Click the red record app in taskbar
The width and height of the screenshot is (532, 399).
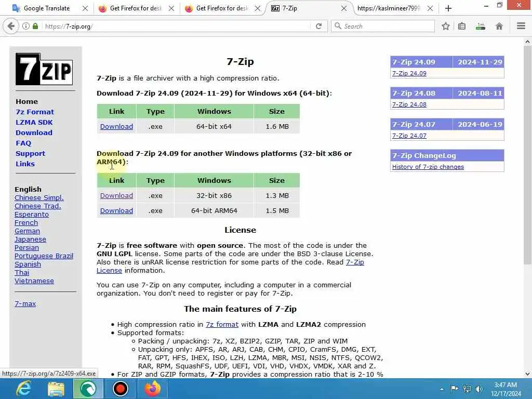(x=120, y=389)
